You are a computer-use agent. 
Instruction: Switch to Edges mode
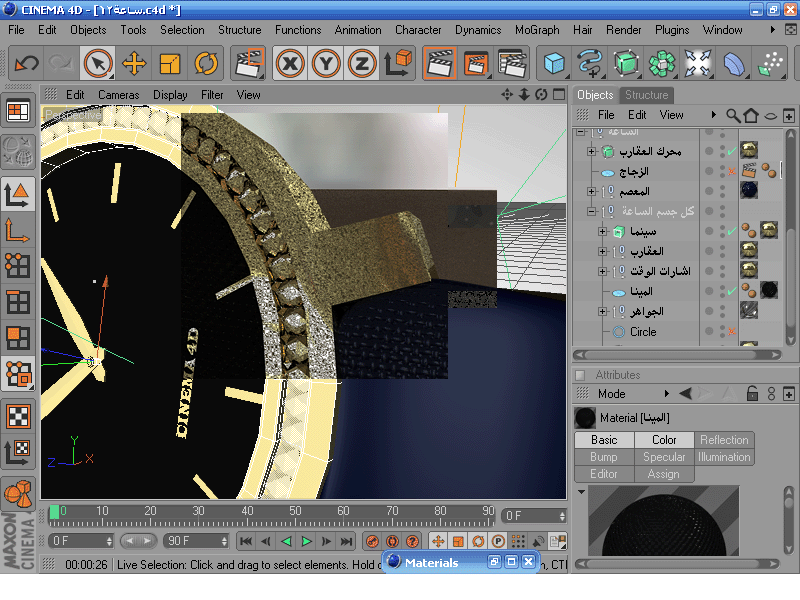[18, 302]
